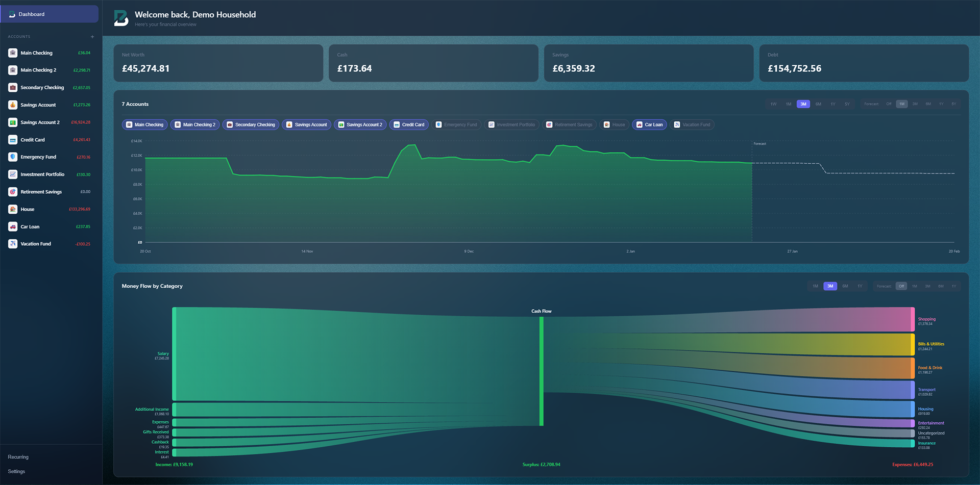Select the Dashboard icon in the sidebar
Image resolution: width=980 pixels, height=485 pixels.
click(x=11, y=14)
